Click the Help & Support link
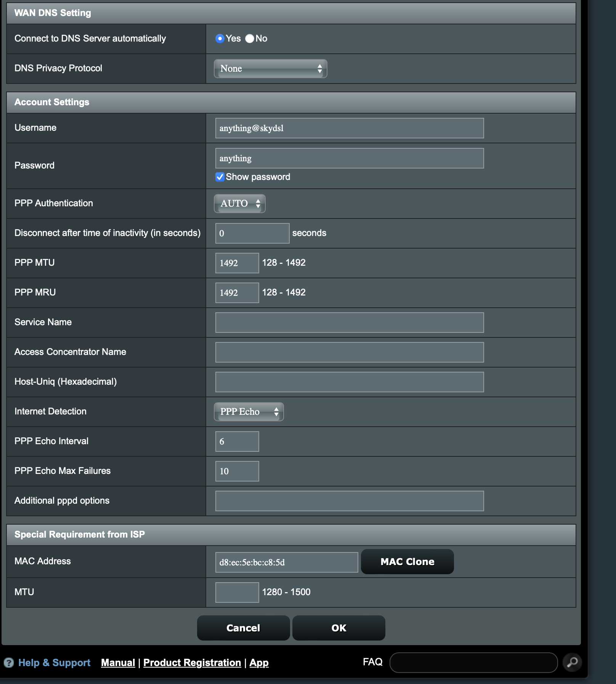This screenshot has width=616, height=684. pos(54,663)
